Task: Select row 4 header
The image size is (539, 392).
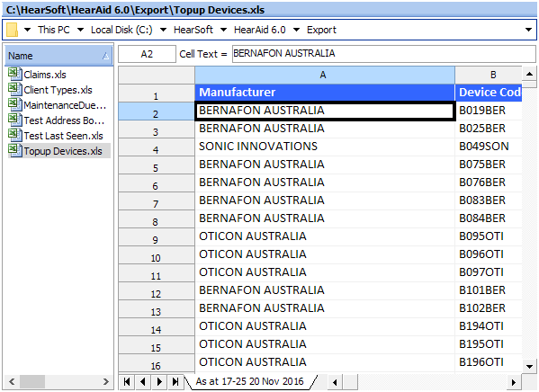Action: click(x=157, y=147)
